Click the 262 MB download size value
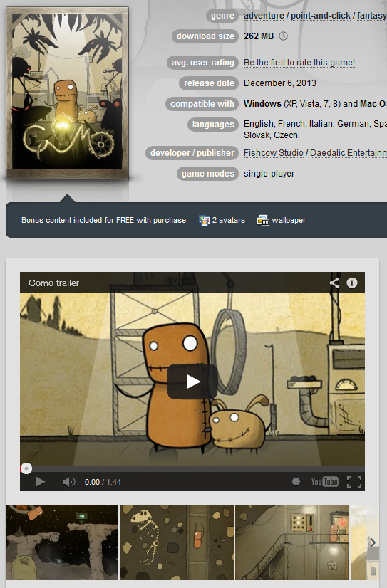The height and width of the screenshot is (588, 387). pyautogui.click(x=259, y=36)
